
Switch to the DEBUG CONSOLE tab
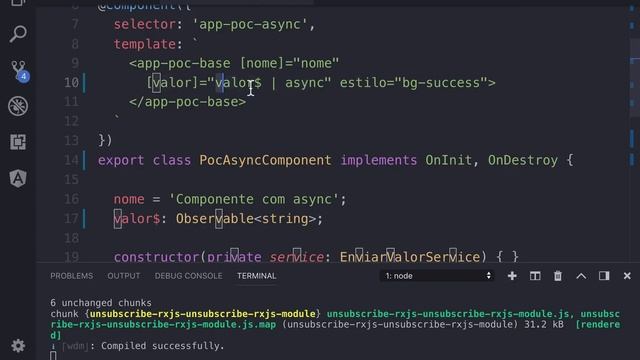(x=188, y=276)
